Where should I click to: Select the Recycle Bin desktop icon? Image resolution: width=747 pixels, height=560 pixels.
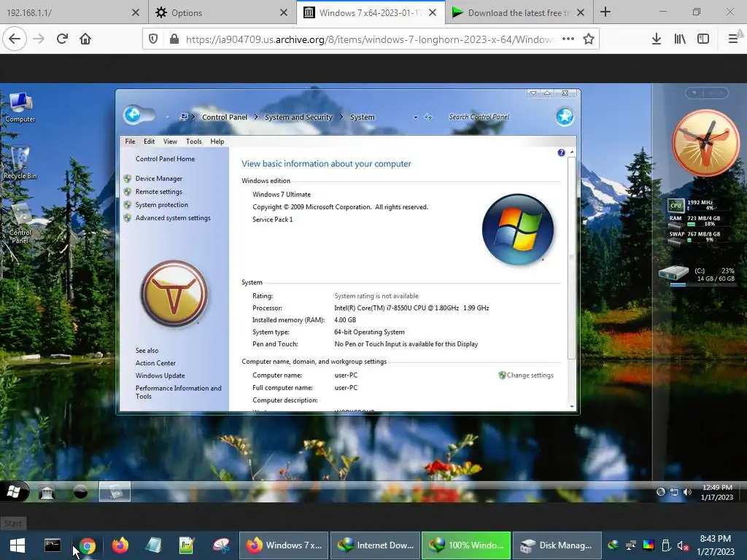tap(20, 163)
